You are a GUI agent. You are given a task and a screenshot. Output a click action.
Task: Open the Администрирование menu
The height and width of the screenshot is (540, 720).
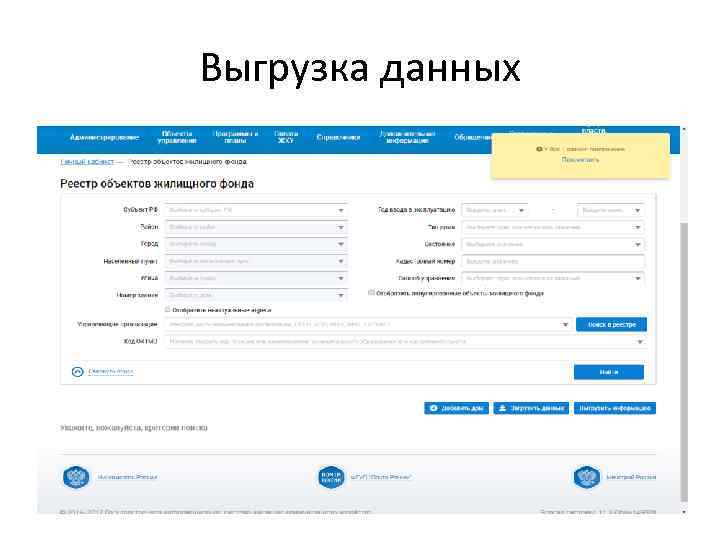pos(105,137)
